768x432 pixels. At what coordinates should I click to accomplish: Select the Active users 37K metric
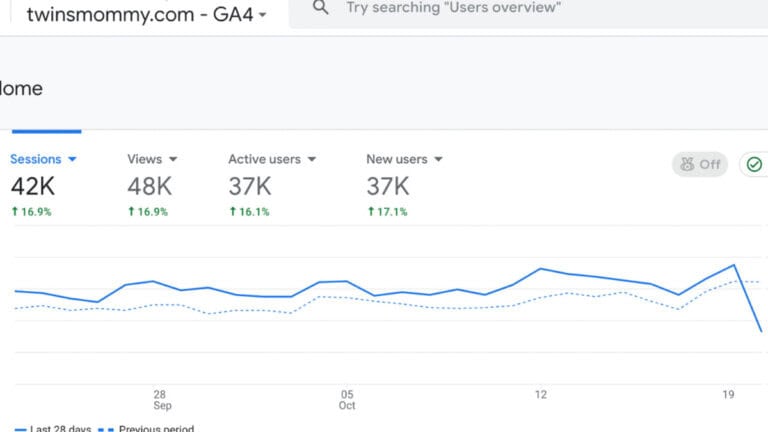250,186
